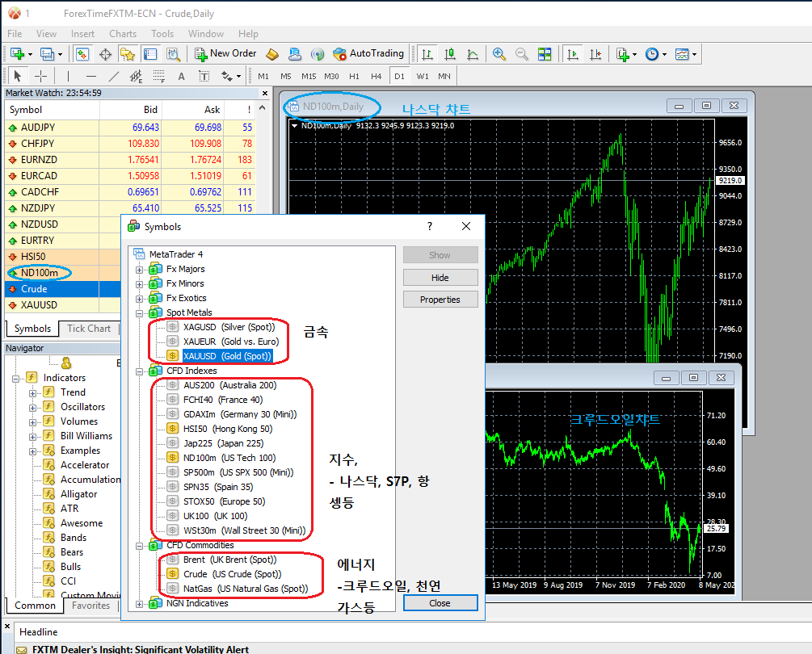The image size is (812, 654).
Task: Toggle the Chart Shift icon
Action: tap(595, 54)
